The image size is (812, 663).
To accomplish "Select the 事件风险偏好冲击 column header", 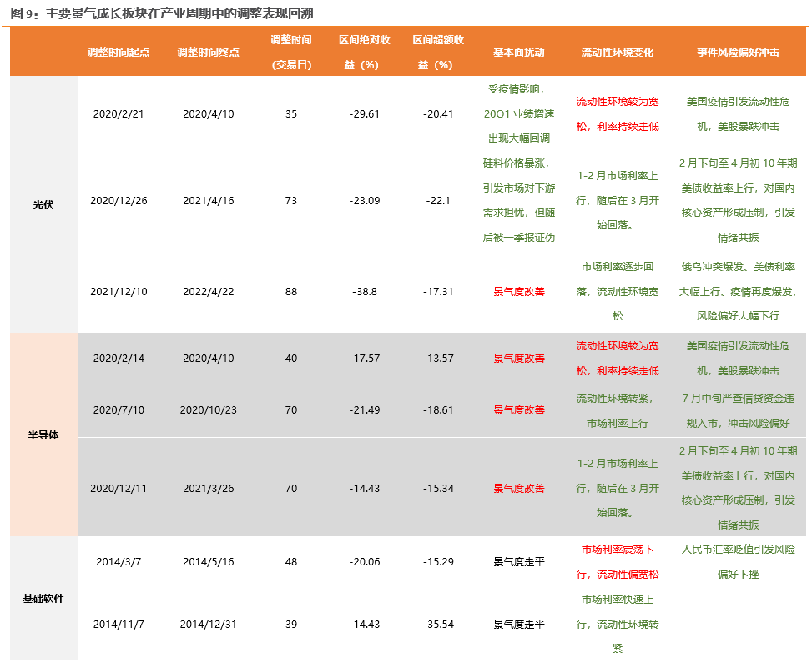I will point(738,53).
